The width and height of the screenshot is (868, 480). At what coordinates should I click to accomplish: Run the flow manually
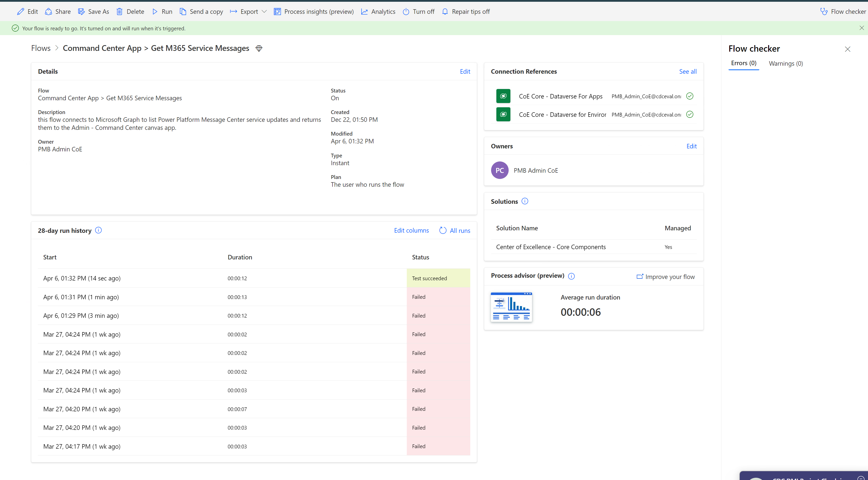[162, 11]
